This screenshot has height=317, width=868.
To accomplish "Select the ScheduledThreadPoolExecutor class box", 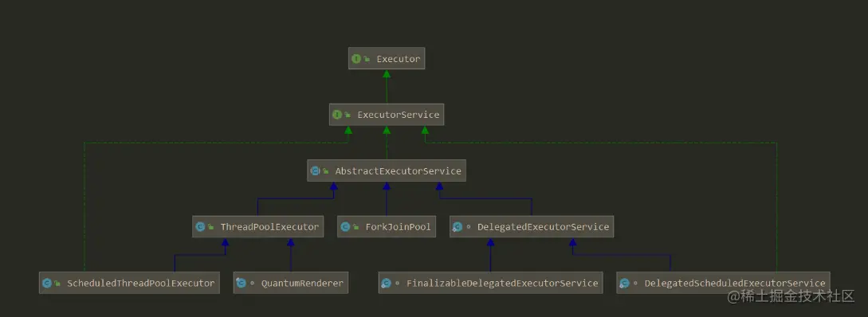I will coord(129,283).
